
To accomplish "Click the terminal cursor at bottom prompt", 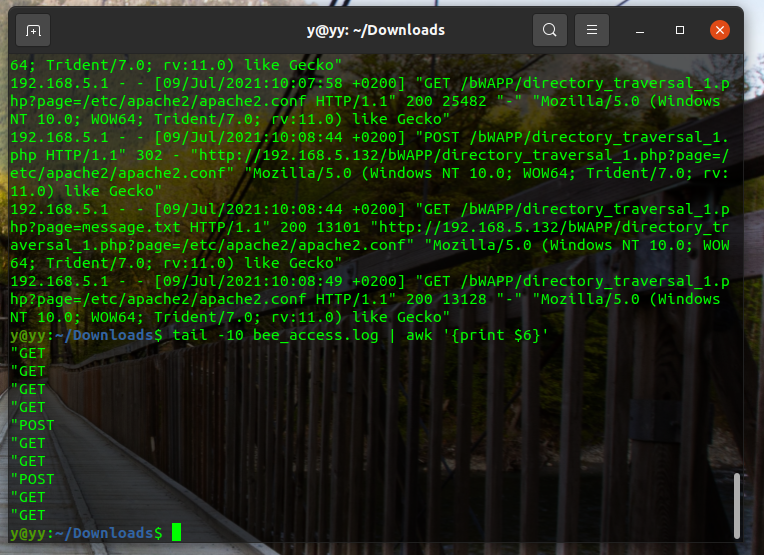I will pos(176,532).
